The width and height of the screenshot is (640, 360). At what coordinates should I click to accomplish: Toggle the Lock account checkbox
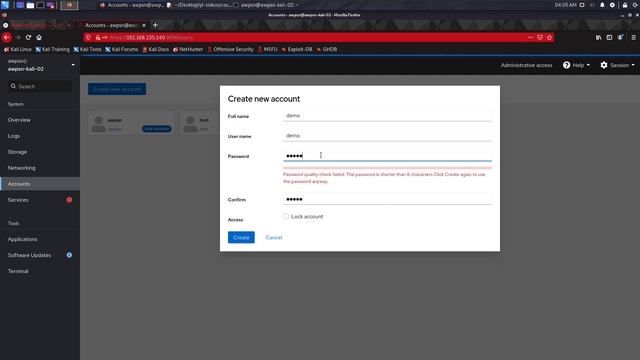[x=286, y=216]
